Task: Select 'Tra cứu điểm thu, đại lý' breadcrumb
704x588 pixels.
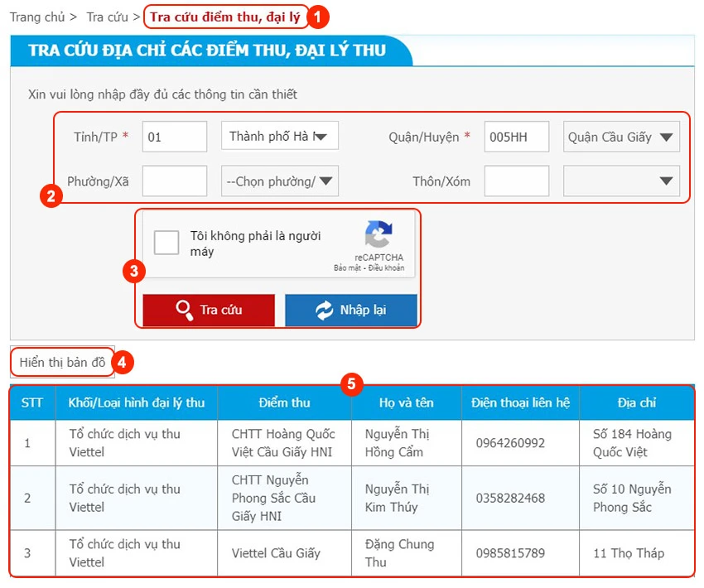Action: click(225, 16)
